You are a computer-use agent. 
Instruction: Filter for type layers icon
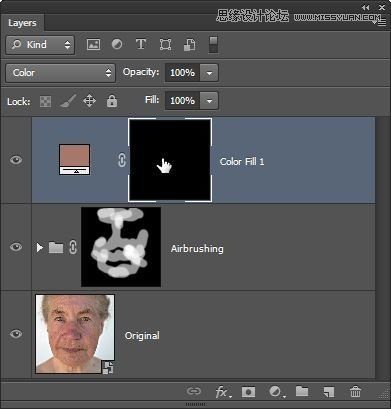click(x=141, y=44)
